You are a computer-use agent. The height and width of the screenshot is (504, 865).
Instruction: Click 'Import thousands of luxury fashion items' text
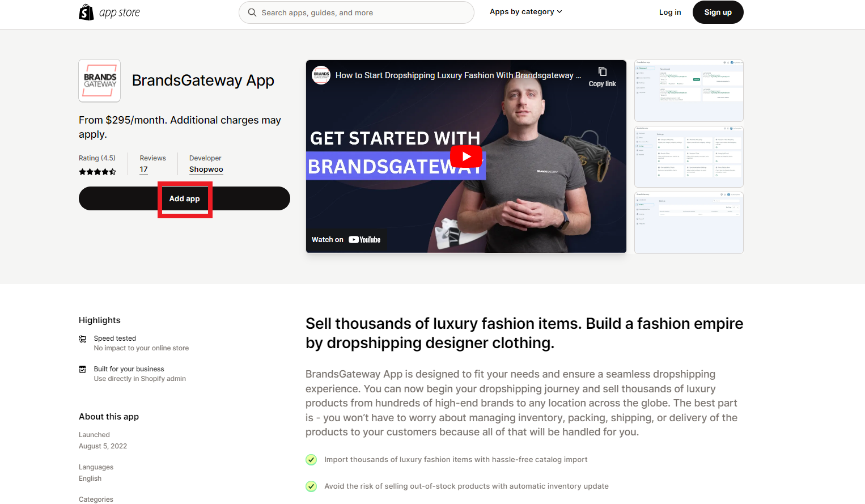point(456,460)
